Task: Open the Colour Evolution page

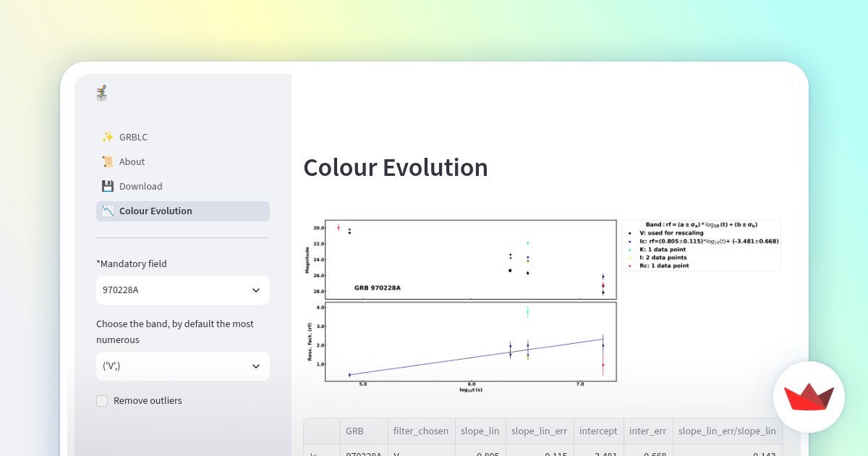Action: coord(183,211)
